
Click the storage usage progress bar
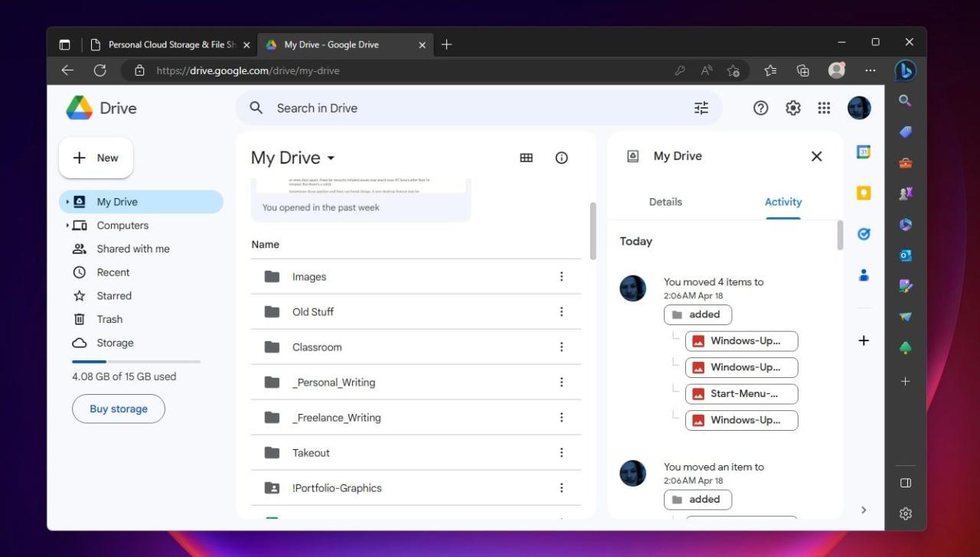click(136, 361)
